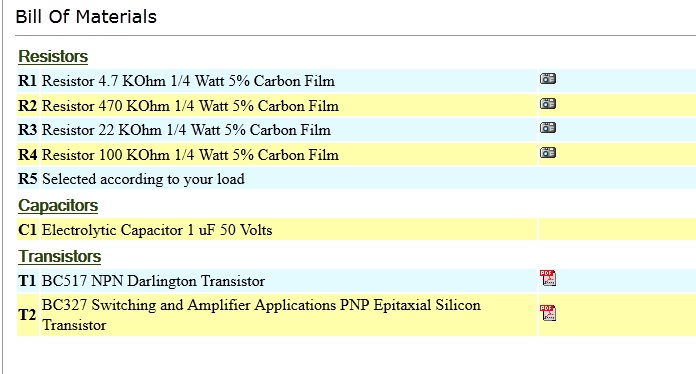Viewport: 696px width, 374px height.
Task: Click the T2 BC327 transistor description
Action: pos(261,315)
